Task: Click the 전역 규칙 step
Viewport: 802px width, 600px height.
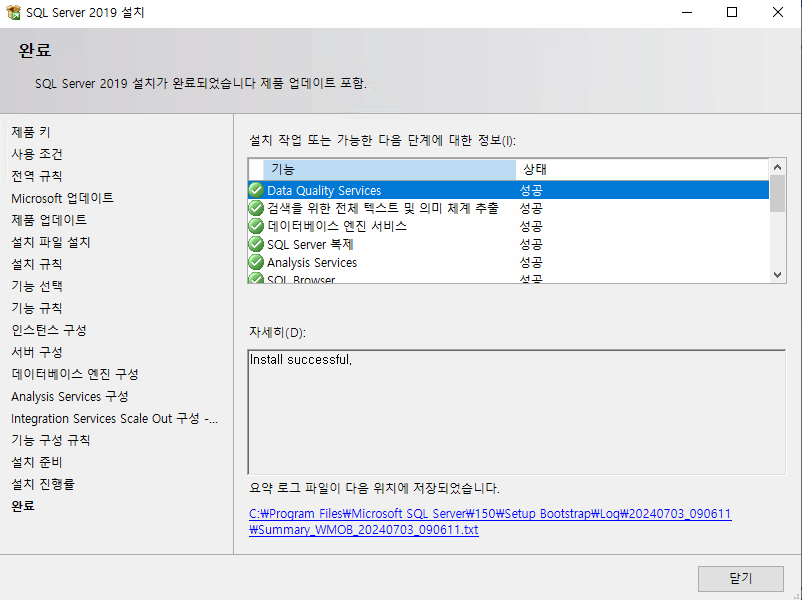Action: click(x=37, y=176)
